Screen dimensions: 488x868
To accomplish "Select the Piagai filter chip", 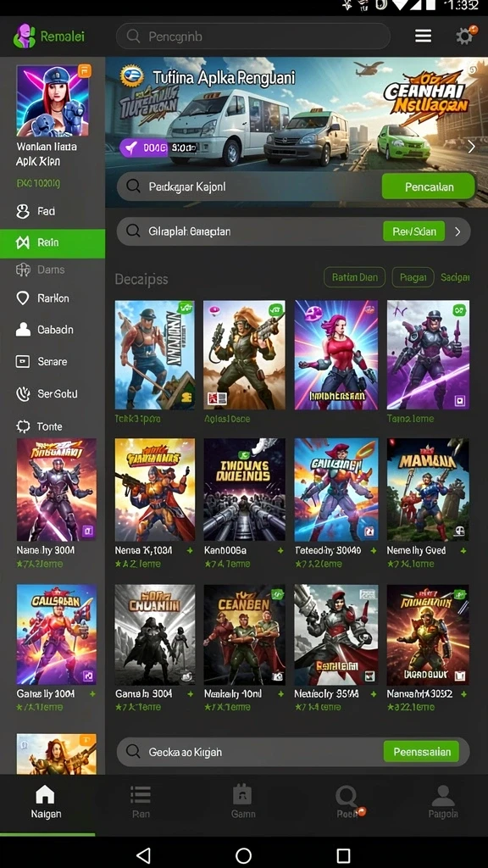I will pyautogui.click(x=413, y=277).
